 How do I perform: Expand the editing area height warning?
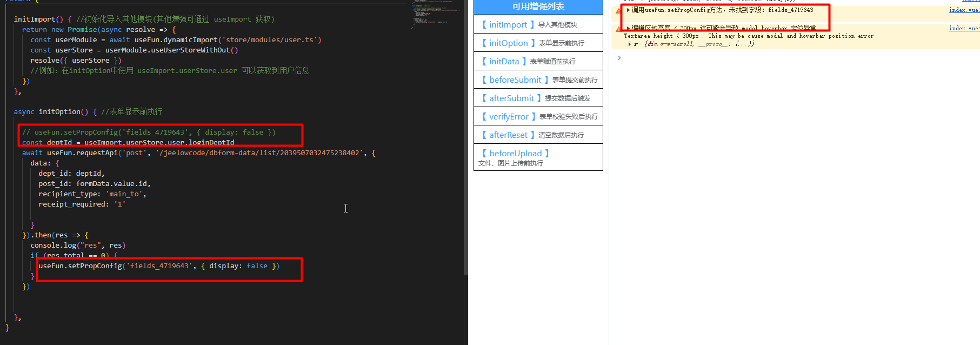(628, 28)
